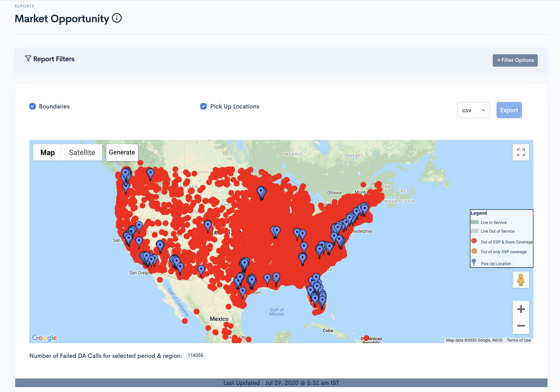The height and width of the screenshot is (392, 560).
Task: Select the Street View pegman icon
Action: [x=521, y=280]
